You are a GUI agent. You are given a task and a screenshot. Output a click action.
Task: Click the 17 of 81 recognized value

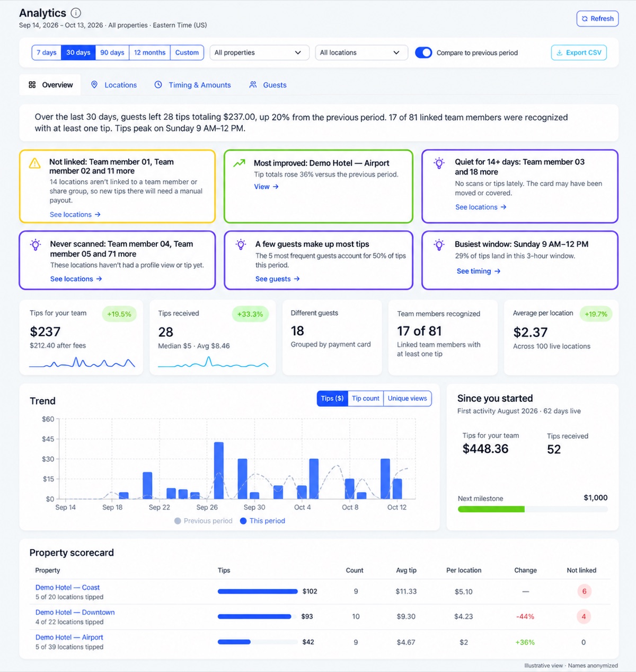[x=419, y=331]
